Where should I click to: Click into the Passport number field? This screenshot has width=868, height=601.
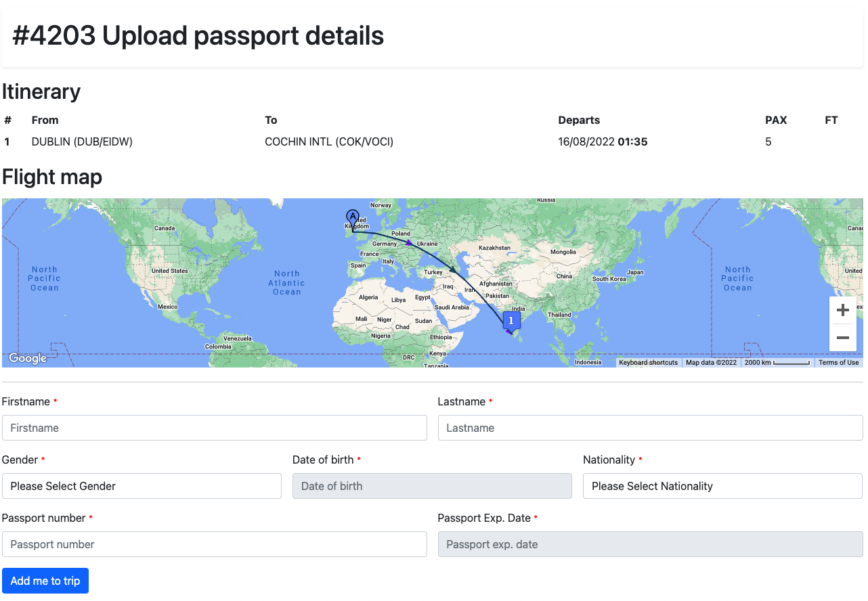[x=214, y=544]
